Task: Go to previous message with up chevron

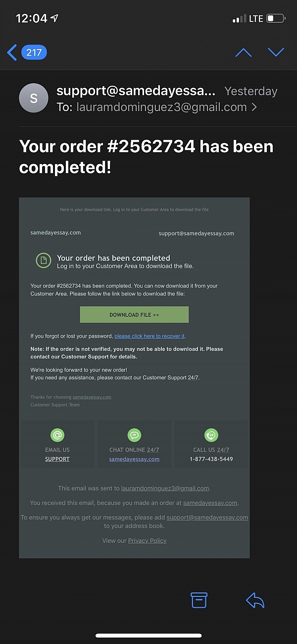Action: click(244, 53)
